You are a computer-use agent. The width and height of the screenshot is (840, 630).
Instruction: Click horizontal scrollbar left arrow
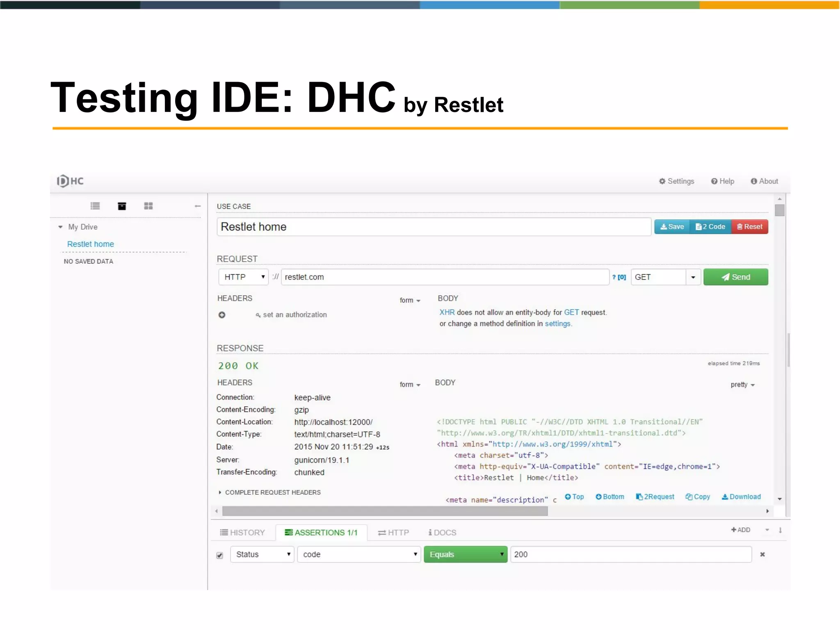click(x=217, y=511)
